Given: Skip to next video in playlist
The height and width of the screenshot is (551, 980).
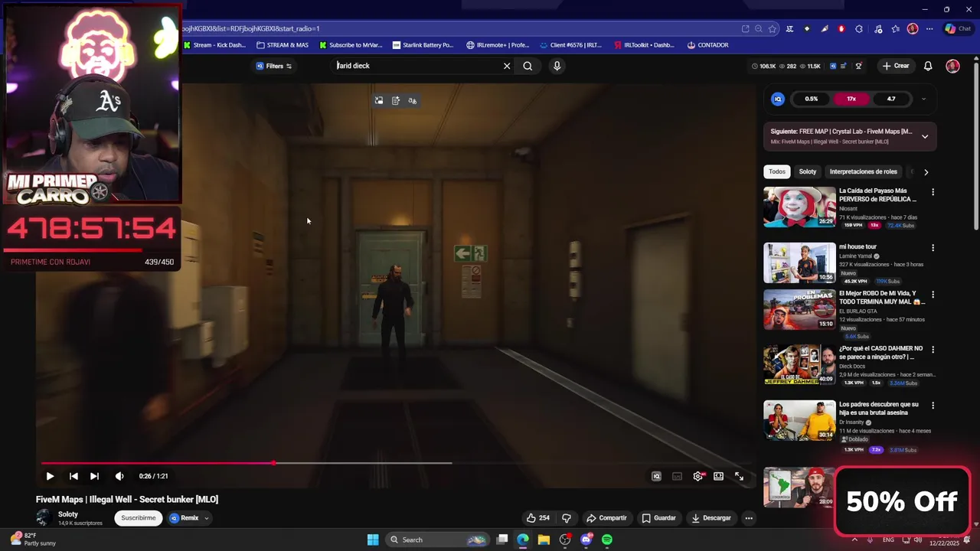Looking at the screenshot, I should pos(94,476).
